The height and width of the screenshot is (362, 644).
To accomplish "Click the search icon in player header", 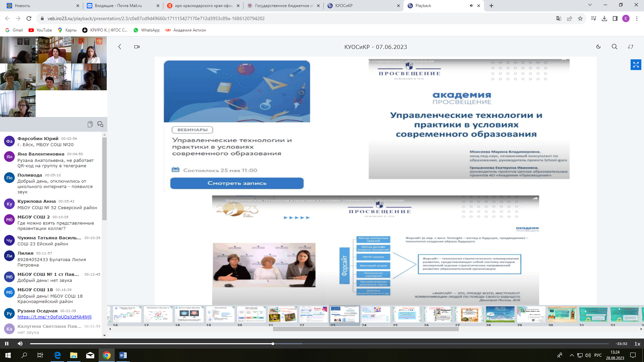I will (x=614, y=47).
